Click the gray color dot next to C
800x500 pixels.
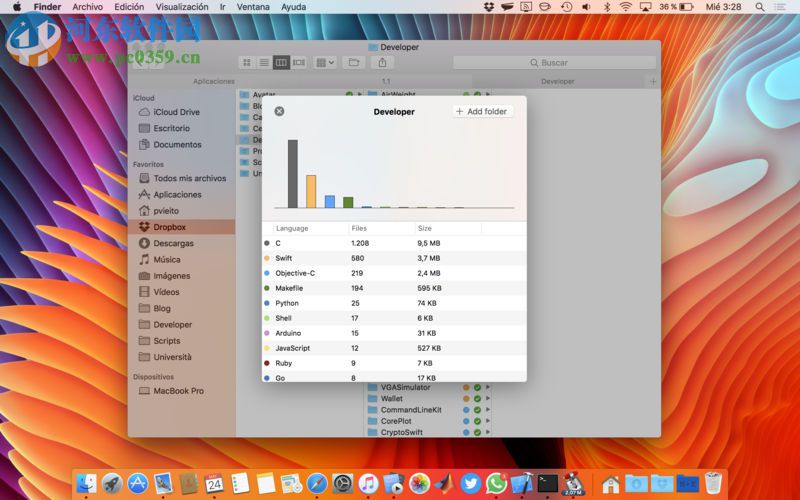[266, 243]
